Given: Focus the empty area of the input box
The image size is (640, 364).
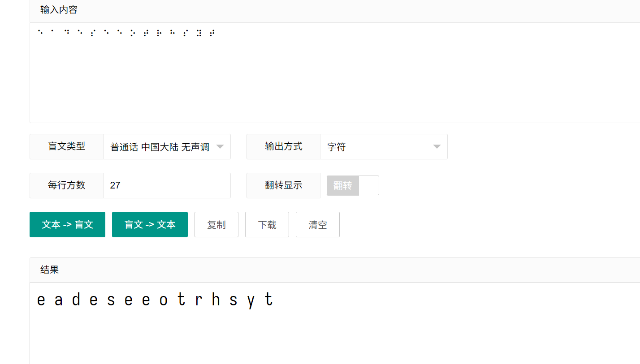Looking at the screenshot, I should pyautogui.click(x=314, y=81).
